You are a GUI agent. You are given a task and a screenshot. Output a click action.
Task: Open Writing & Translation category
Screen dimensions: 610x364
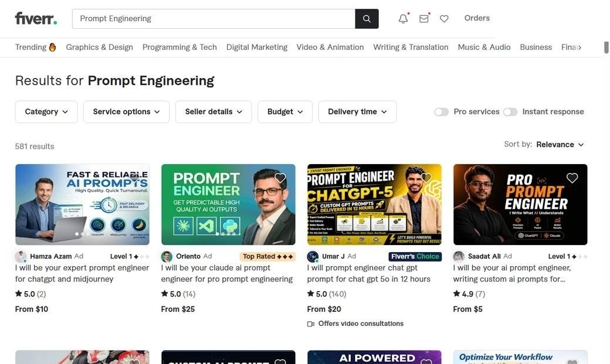coord(411,47)
